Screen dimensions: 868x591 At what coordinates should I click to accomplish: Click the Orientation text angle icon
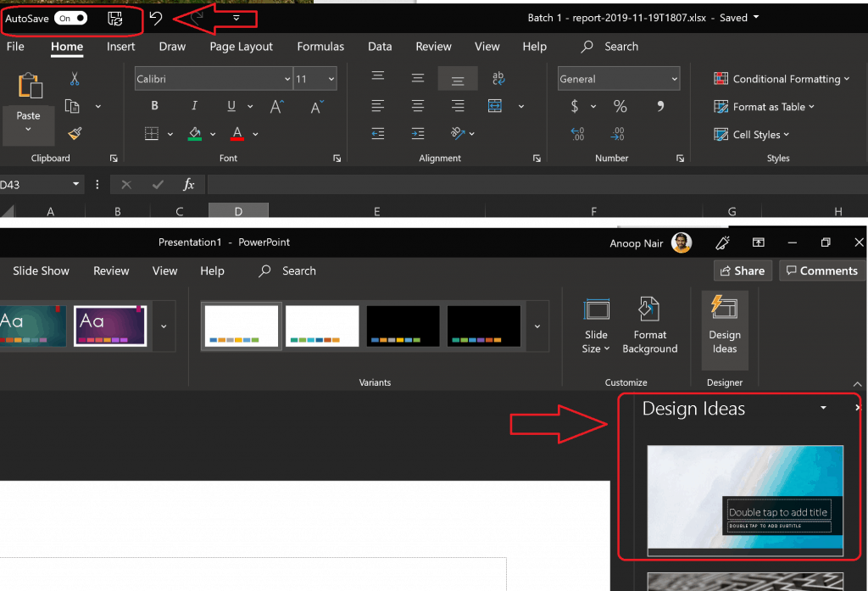(457, 133)
